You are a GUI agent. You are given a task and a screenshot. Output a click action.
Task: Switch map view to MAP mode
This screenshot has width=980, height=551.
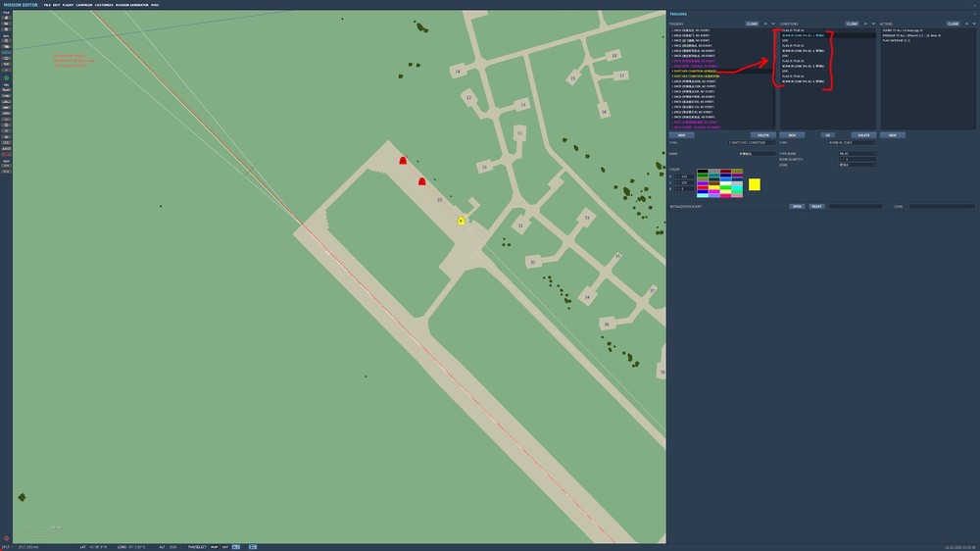(215, 547)
